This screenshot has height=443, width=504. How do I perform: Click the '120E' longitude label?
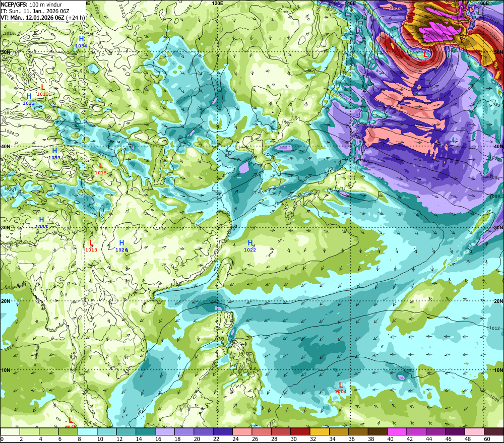[218, 3]
